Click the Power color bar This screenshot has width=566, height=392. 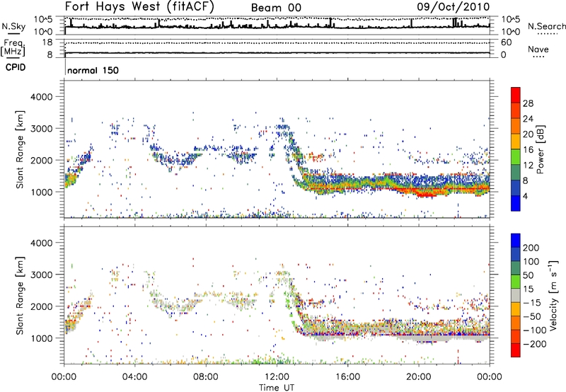516,149
